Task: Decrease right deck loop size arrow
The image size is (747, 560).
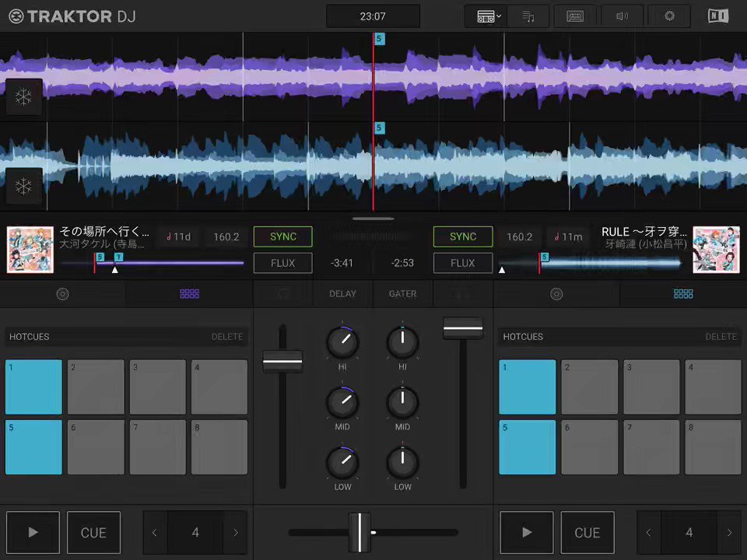Action: pyautogui.click(x=648, y=532)
